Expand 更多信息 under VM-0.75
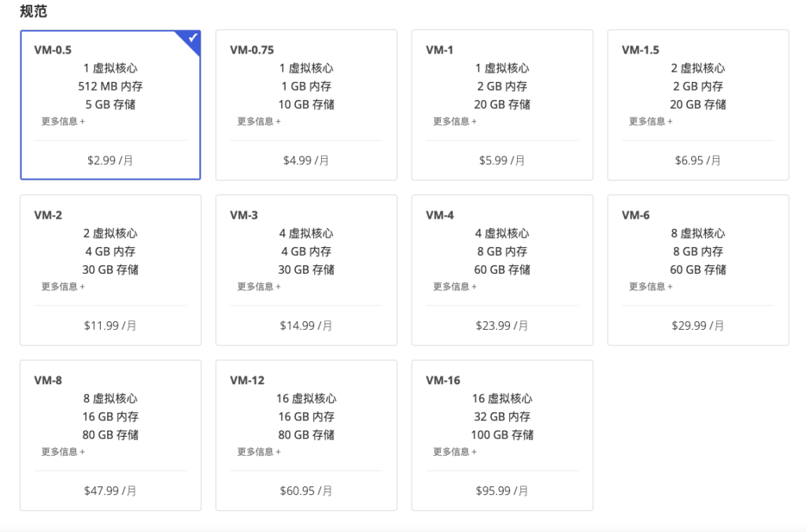The width and height of the screenshot is (806, 532). 259,121
